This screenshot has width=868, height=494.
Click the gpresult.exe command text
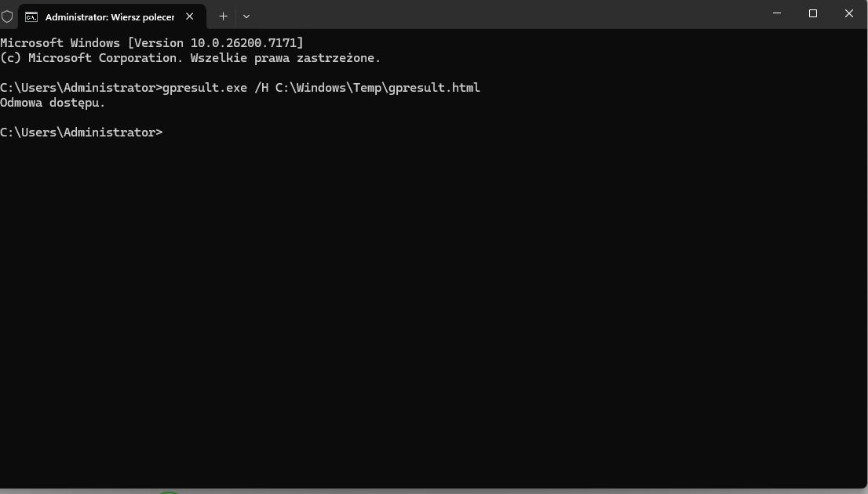205,88
